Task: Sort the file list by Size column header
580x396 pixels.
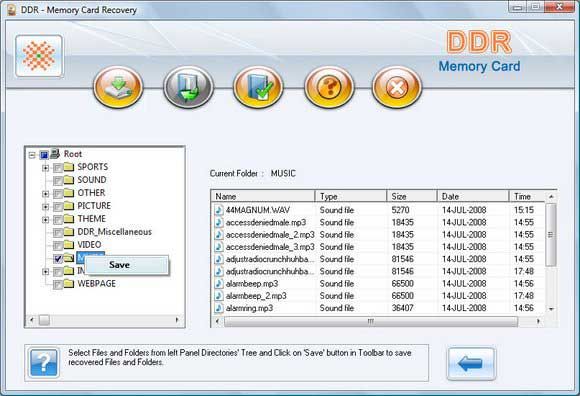Action: pos(412,196)
